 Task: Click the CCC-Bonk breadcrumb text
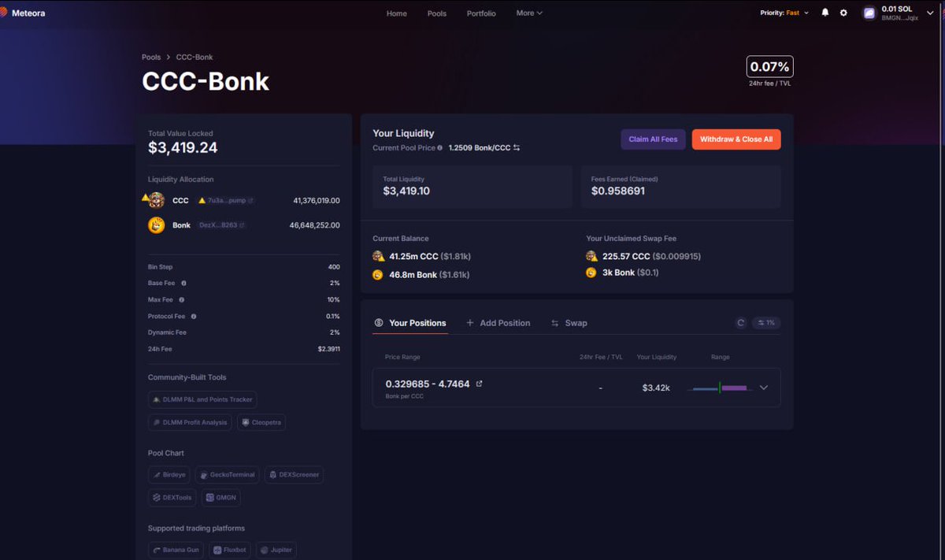point(195,57)
